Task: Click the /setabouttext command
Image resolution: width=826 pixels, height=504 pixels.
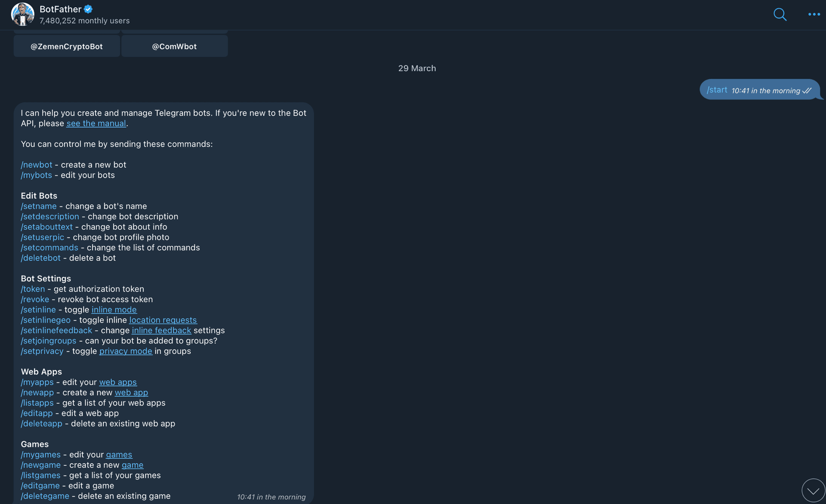Action: 47,227
